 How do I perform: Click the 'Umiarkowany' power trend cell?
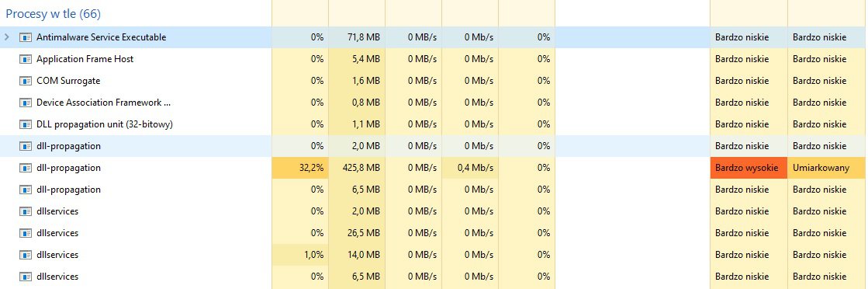pos(828,168)
